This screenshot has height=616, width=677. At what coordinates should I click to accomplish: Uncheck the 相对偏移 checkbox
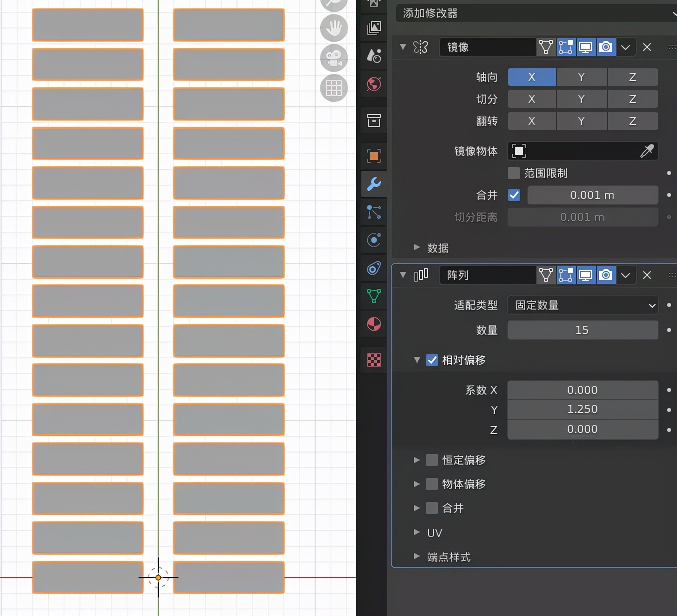click(432, 360)
